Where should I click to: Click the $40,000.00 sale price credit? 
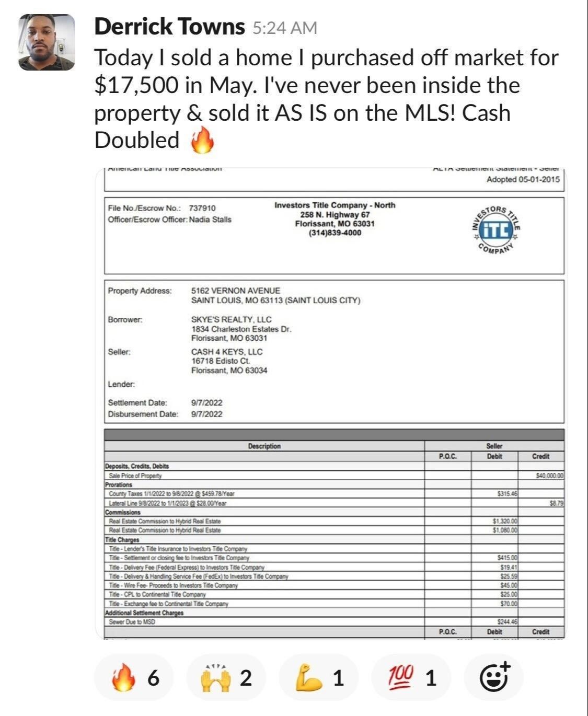(x=549, y=476)
